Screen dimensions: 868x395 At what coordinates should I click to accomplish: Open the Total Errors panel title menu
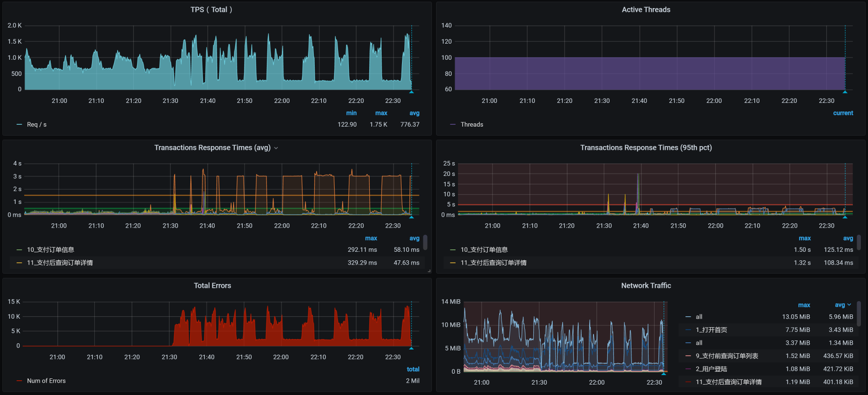coord(212,285)
